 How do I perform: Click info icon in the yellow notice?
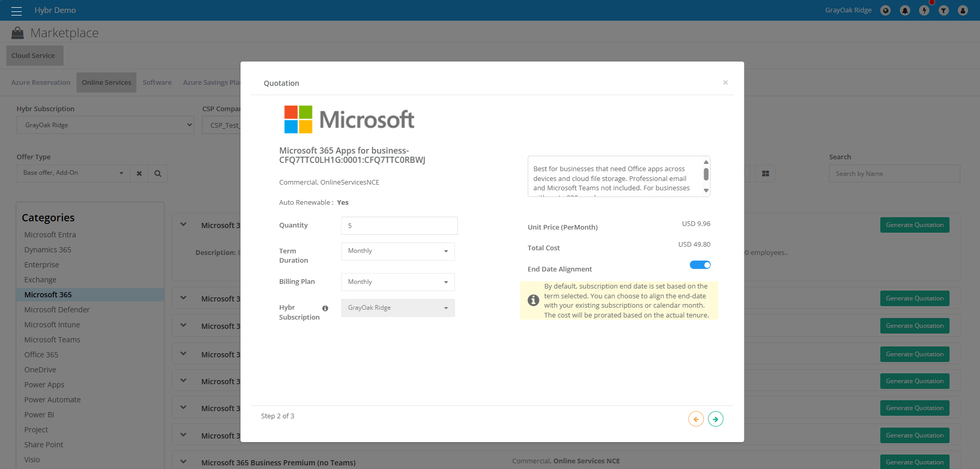[533, 300]
